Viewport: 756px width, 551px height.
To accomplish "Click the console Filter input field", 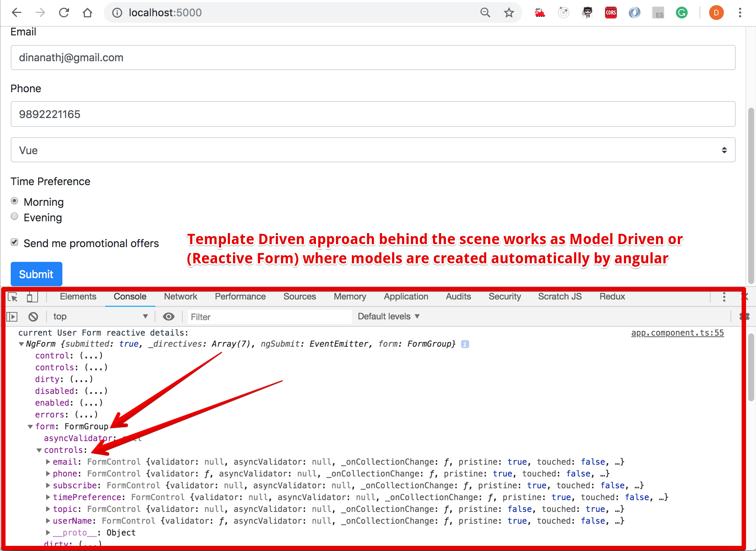I will [269, 317].
